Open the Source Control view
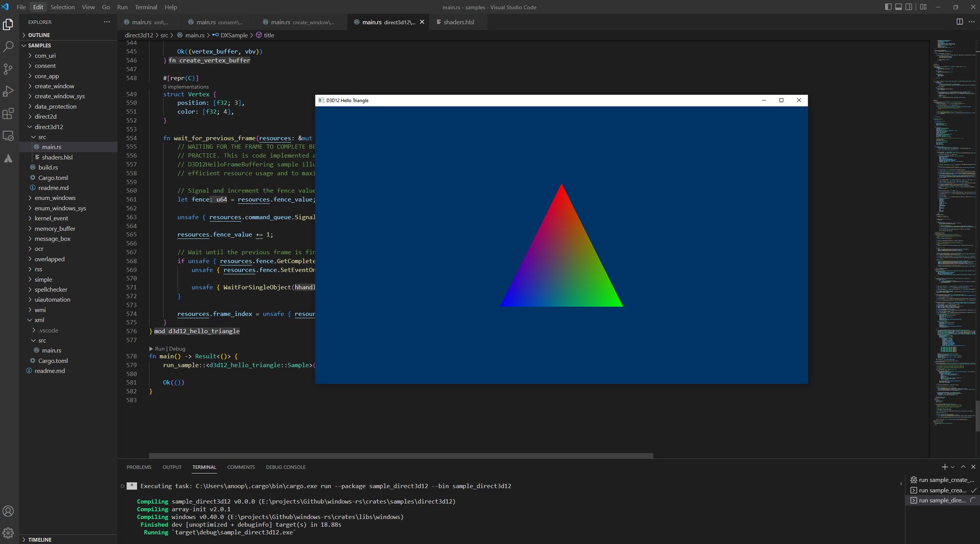Viewport: 980px width, 544px height. coord(8,69)
